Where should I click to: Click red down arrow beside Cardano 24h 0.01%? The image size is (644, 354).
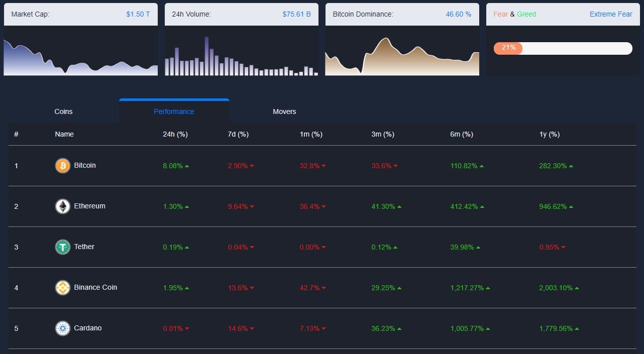pyautogui.click(x=187, y=328)
